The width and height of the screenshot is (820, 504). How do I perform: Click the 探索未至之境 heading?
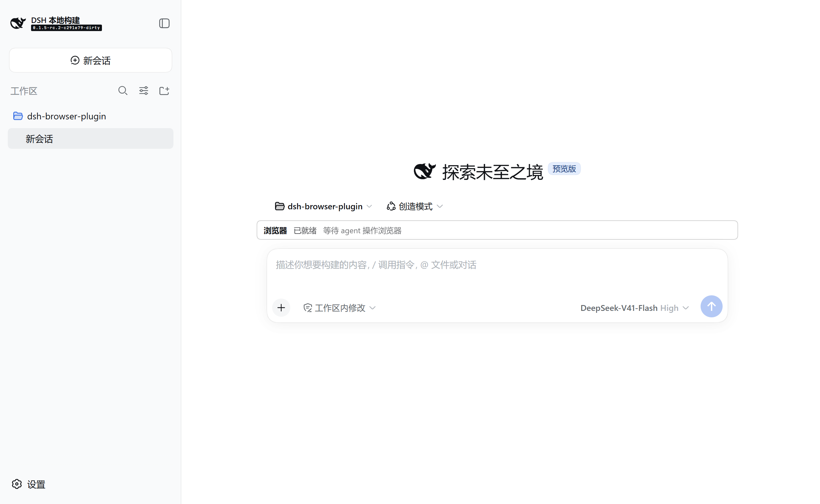coord(493,172)
